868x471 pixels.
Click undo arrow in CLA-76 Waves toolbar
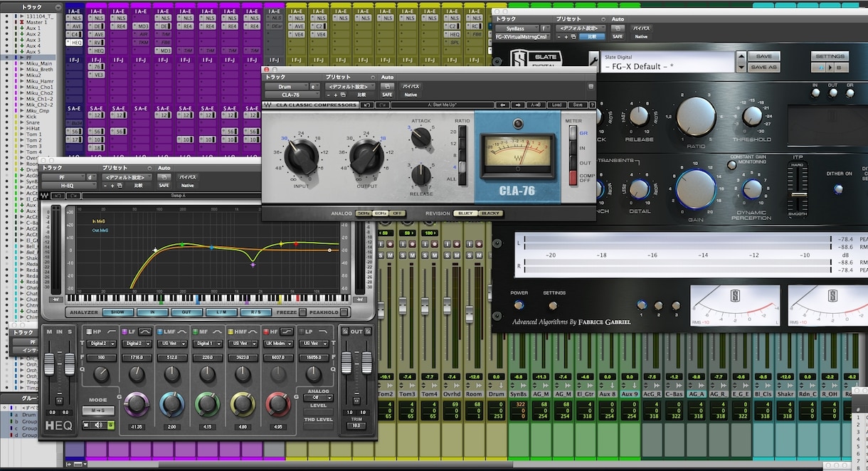[x=368, y=105]
